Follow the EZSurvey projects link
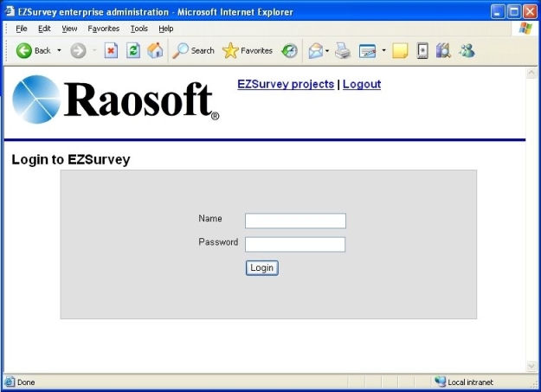Image resolution: width=541 pixels, height=392 pixels. click(x=285, y=85)
